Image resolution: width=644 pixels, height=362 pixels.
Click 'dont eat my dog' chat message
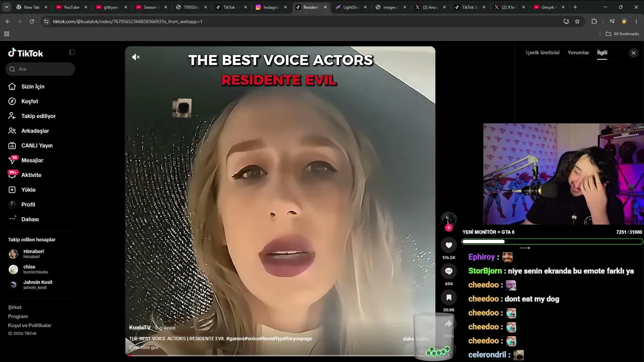point(532,299)
